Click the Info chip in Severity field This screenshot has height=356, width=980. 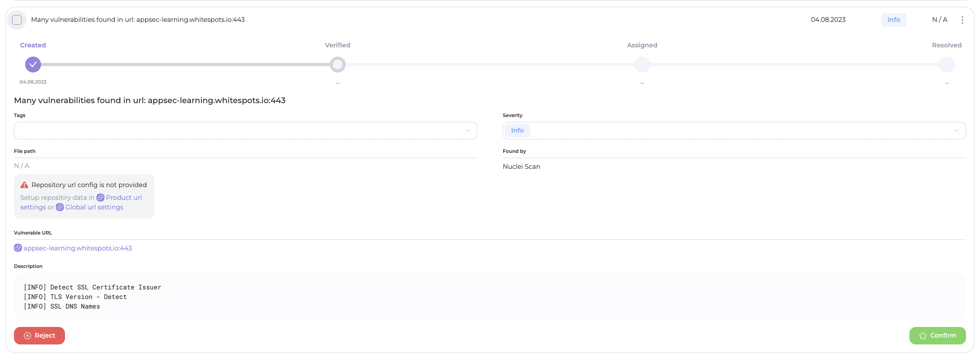click(517, 131)
